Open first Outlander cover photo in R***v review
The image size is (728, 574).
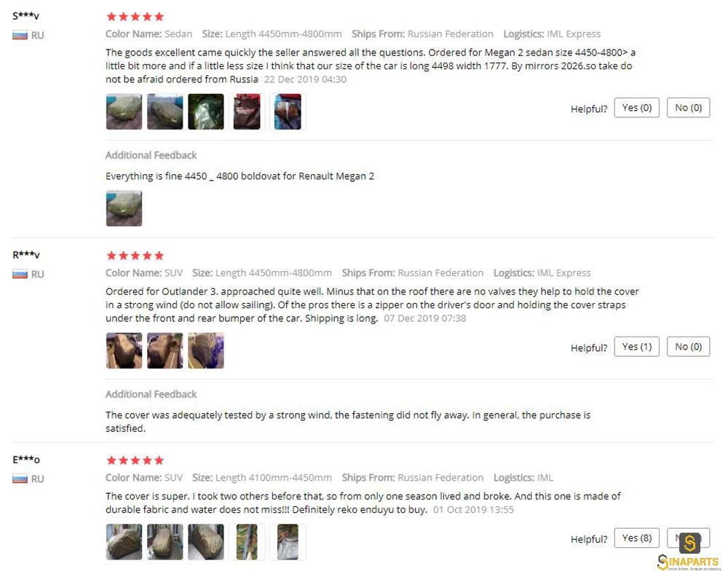[124, 350]
